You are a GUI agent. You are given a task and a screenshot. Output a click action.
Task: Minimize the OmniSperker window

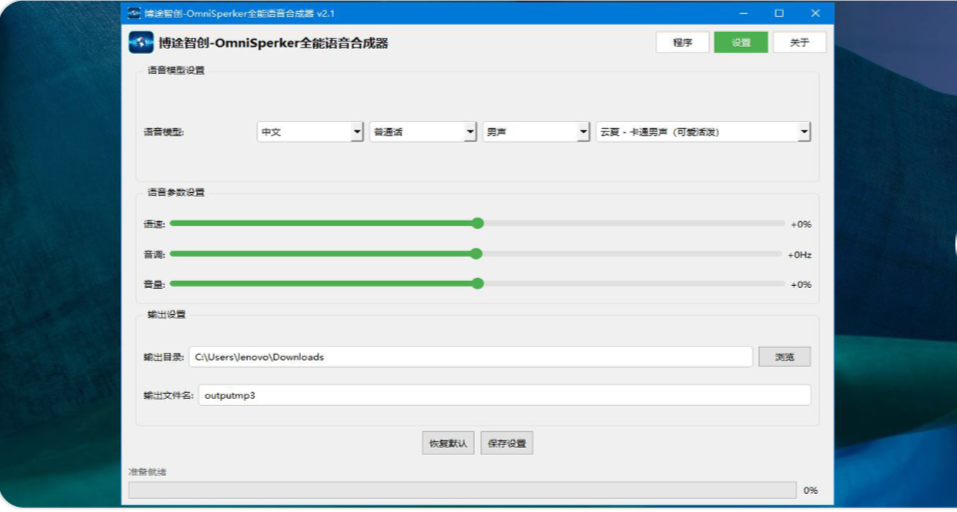point(744,13)
